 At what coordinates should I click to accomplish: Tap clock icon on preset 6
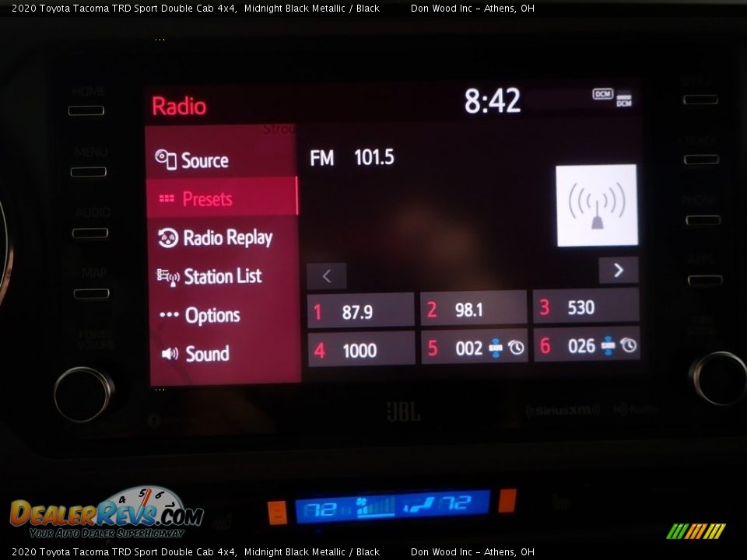click(x=629, y=345)
